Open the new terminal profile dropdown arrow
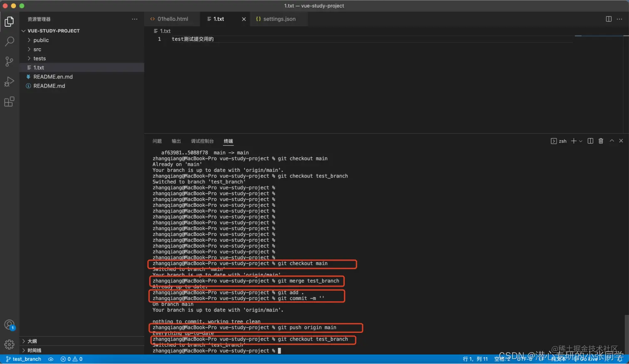 pos(581,141)
